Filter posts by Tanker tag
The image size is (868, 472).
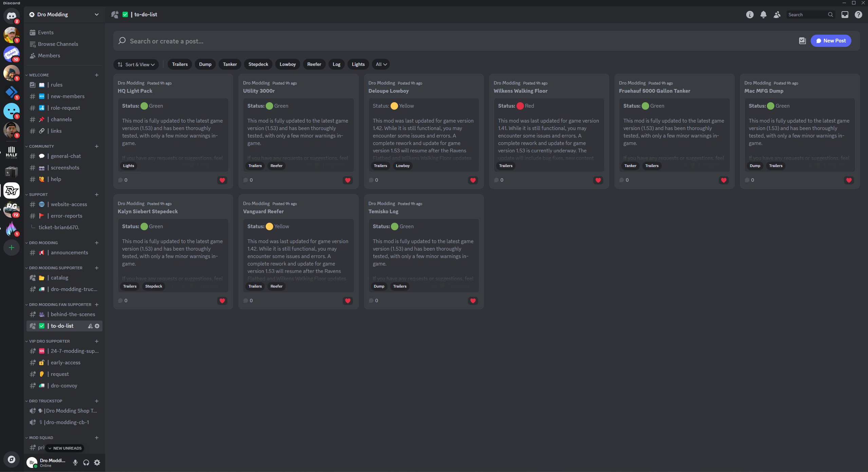click(230, 65)
